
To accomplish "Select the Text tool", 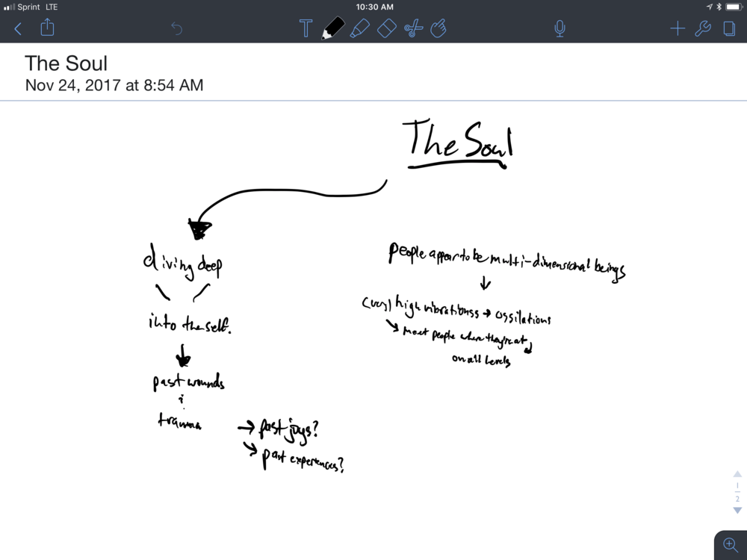I will pyautogui.click(x=306, y=29).
